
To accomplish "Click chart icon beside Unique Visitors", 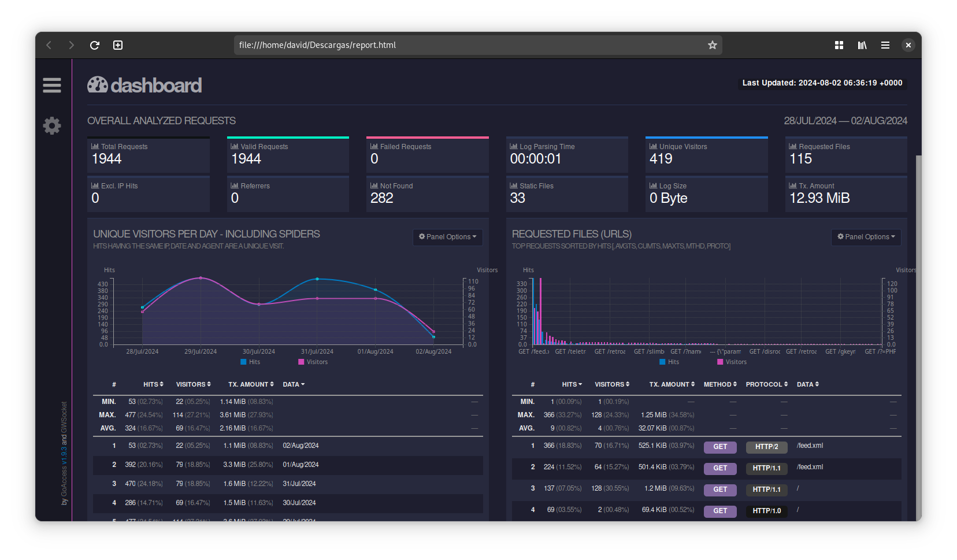I will pyautogui.click(x=653, y=146).
